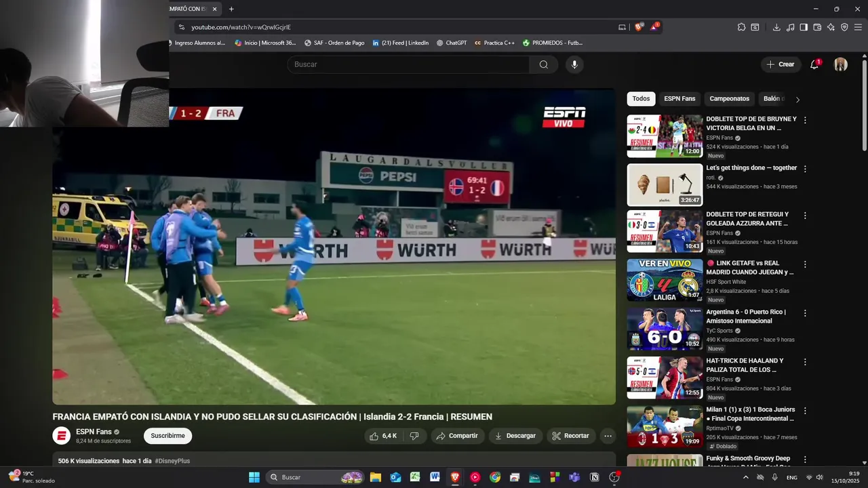Toggle the browser sidebar panel icon
This screenshot has width=868, height=488.
[x=804, y=27]
